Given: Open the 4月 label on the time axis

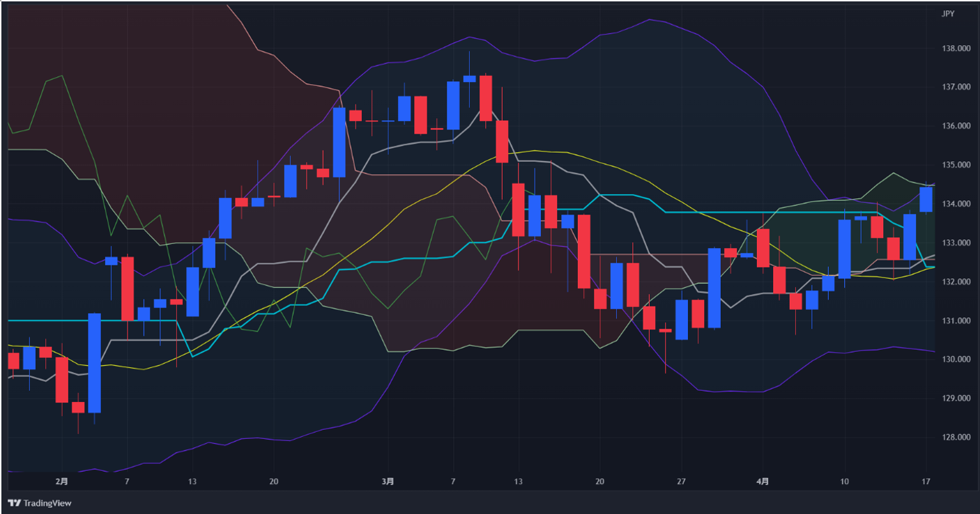Looking at the screenshot, I should (x=763, y=481).
